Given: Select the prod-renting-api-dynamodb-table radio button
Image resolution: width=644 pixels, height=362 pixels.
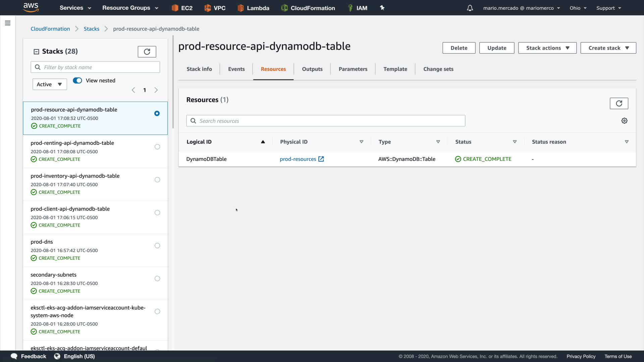Looking at the screenshot, I should point(157,147).
